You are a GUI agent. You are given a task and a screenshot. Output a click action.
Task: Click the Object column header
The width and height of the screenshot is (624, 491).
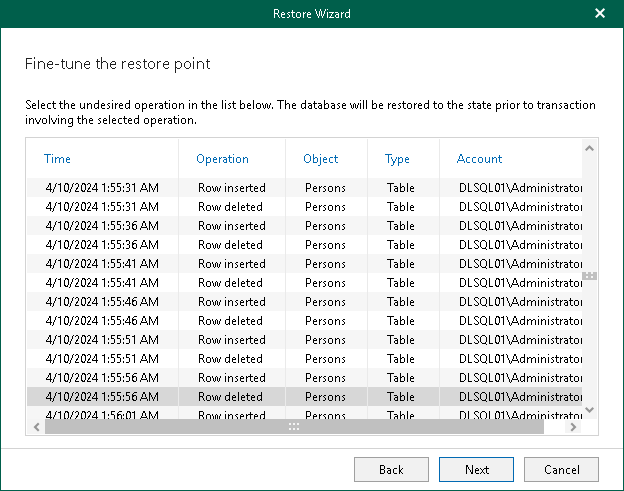click(321, 159)
